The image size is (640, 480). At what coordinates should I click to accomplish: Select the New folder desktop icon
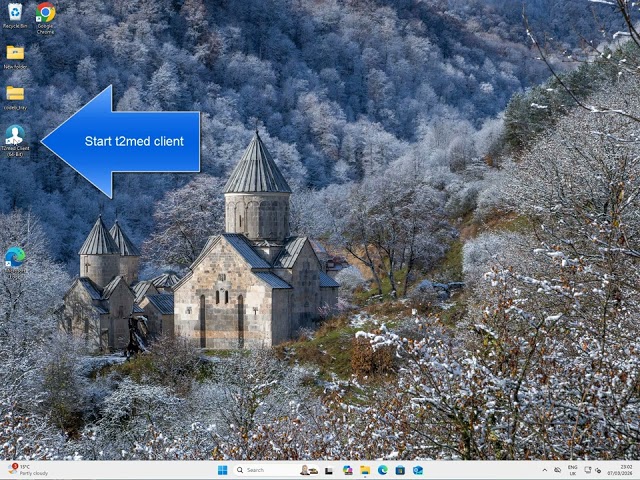(x=15, y=57)
